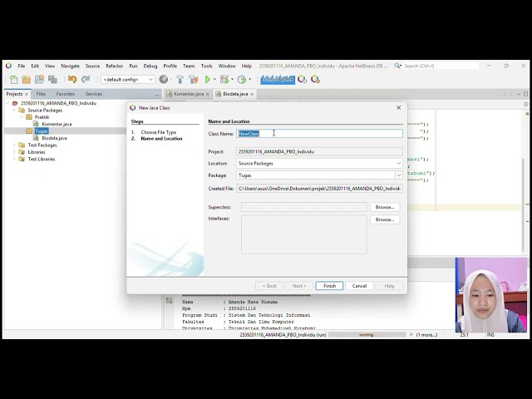
Task: Click the rerun icon beside output panel
Action: click(x=169, y=301)
